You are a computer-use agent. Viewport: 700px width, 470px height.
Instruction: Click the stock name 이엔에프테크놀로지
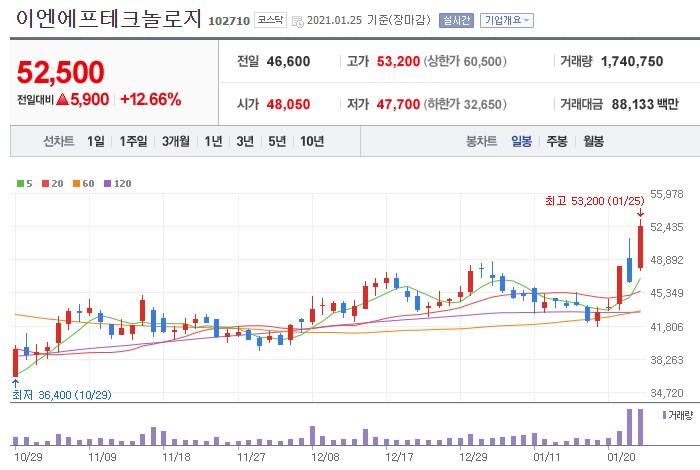click(108, 19)
